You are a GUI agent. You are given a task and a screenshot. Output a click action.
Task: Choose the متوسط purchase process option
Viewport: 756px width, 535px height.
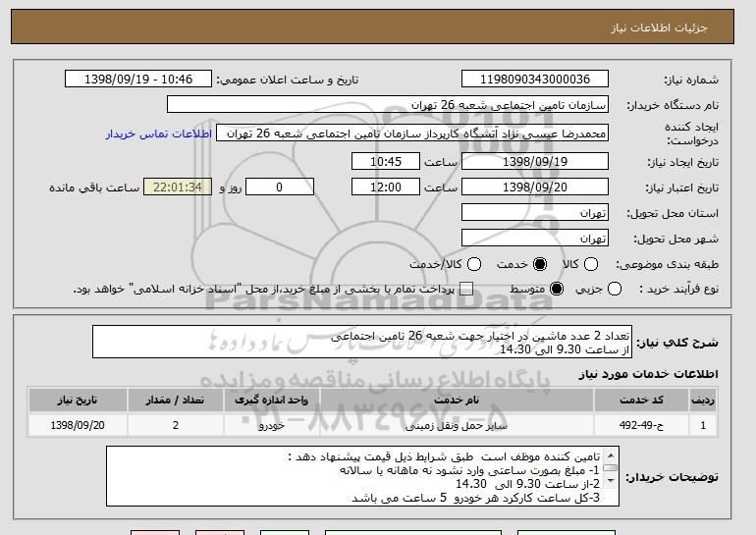coord(557,289)
